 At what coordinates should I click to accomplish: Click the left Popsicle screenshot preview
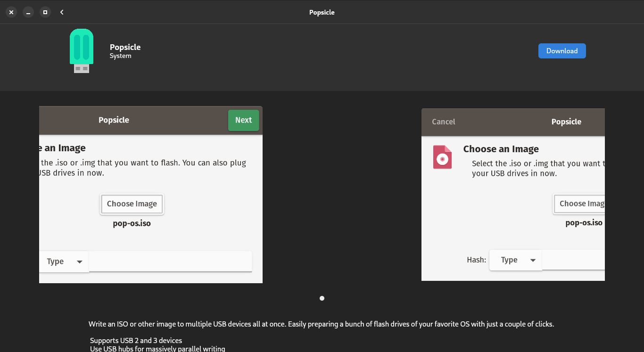click(150, 194)
